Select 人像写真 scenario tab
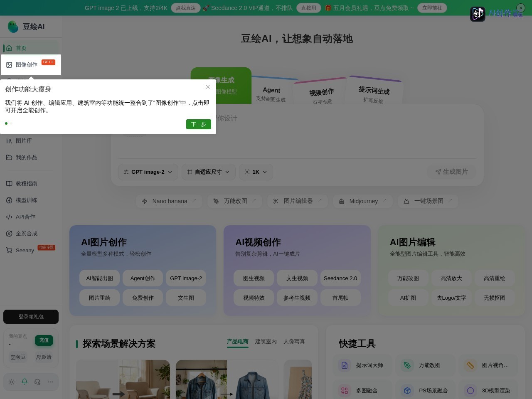The image size is (532, 399). click(294, 342)
